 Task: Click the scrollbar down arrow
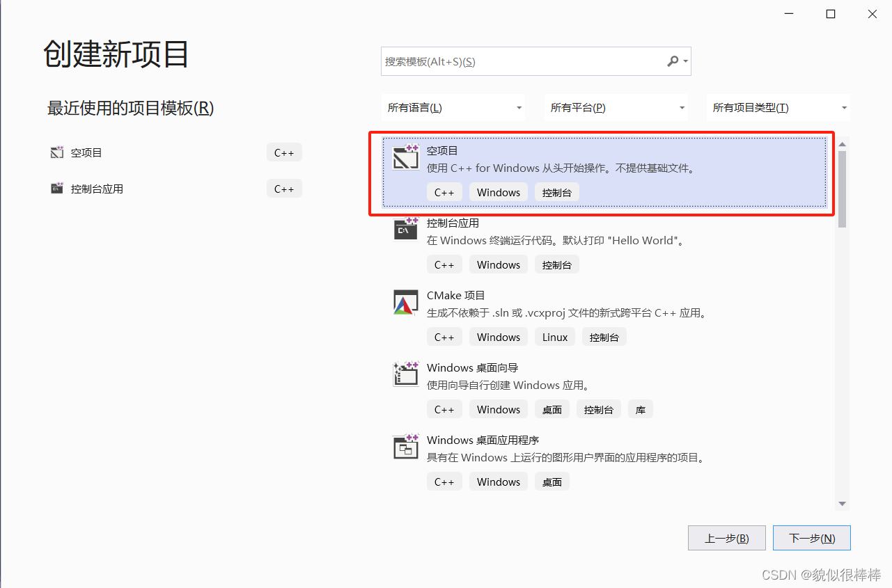click(842, 504)
